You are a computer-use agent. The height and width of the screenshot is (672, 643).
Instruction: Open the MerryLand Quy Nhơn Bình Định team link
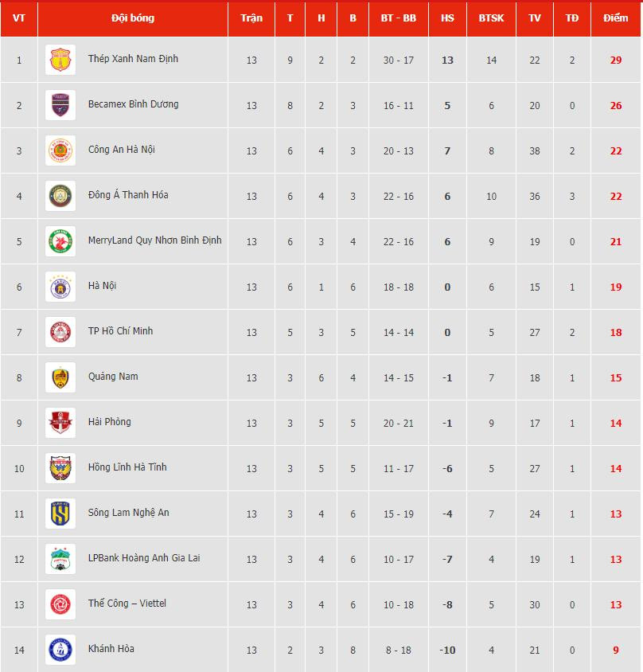(154, 240)
